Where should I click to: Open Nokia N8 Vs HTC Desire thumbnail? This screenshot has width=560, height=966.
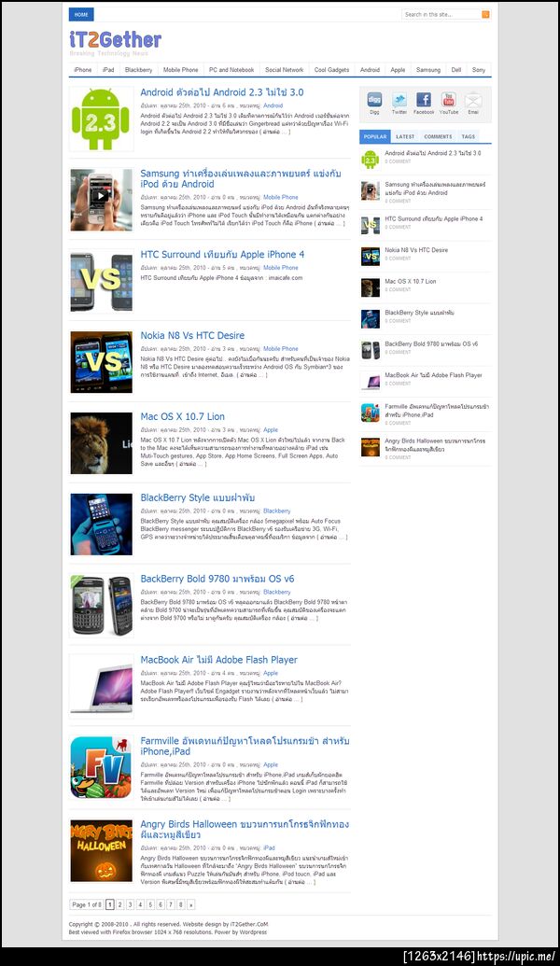tap(101, 362)
